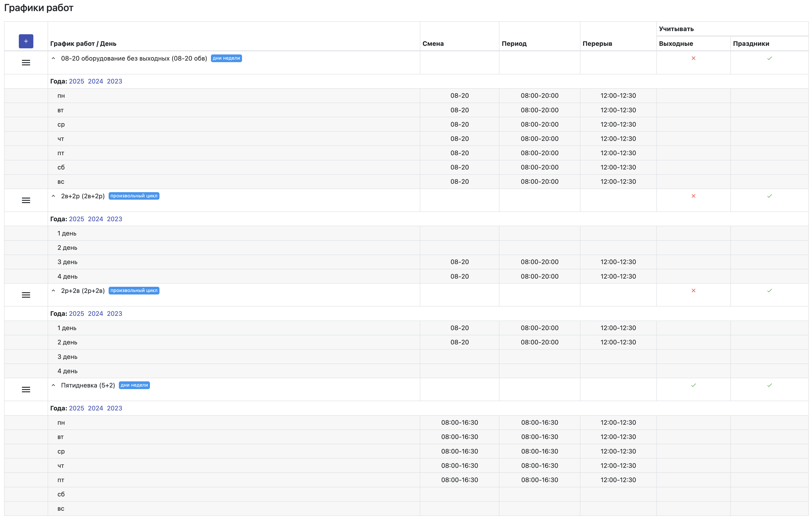Collapse the 08-20 оборудование без выходных schedule

[x=53, y=58]
